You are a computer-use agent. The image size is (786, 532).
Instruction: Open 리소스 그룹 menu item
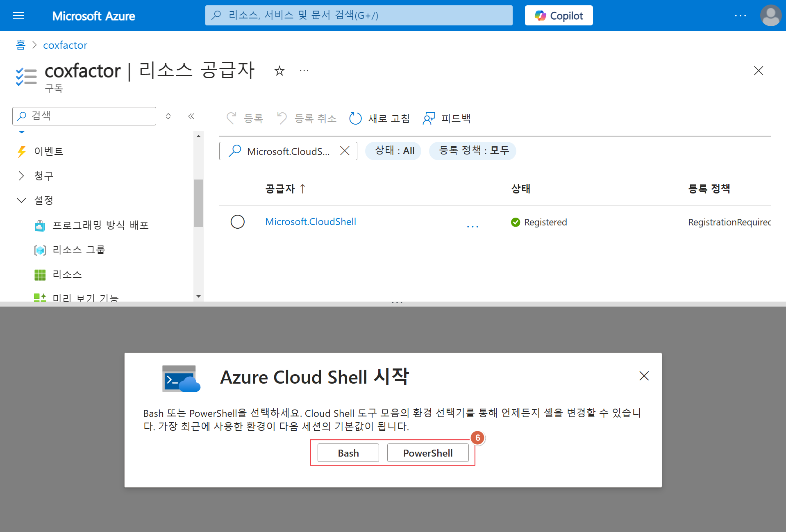tap(79, 250)
